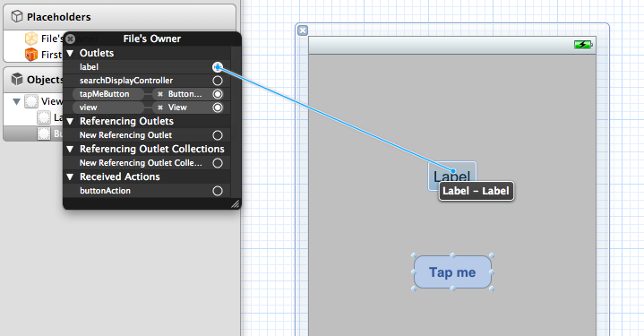This screenshot has width=644, height=336.
Task: Click the New Referencing Outlet circle
Action: click(218, 135)
